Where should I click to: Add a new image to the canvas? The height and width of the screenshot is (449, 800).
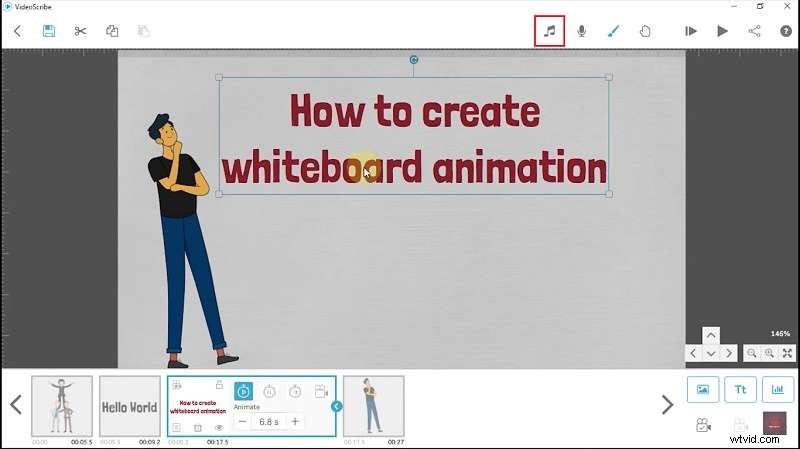click(x=703, y=389)
